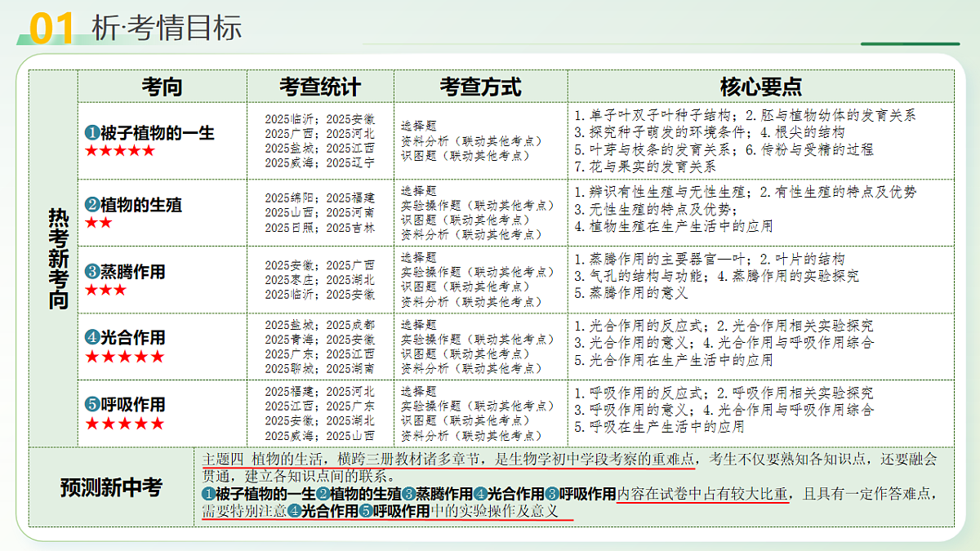980x551 pixels.
Task: Click 选择题 in the 呼吸作用 row
Action: tap(419, 391)
